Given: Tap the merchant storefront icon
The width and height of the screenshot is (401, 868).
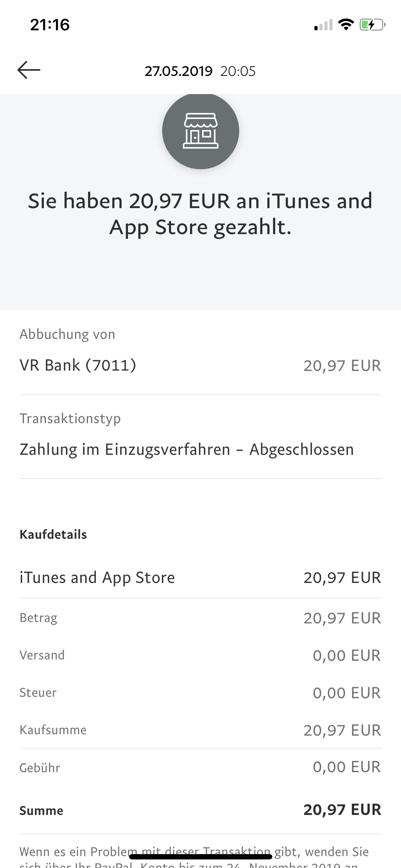Looking at the screenshot, I should [200, 131].
